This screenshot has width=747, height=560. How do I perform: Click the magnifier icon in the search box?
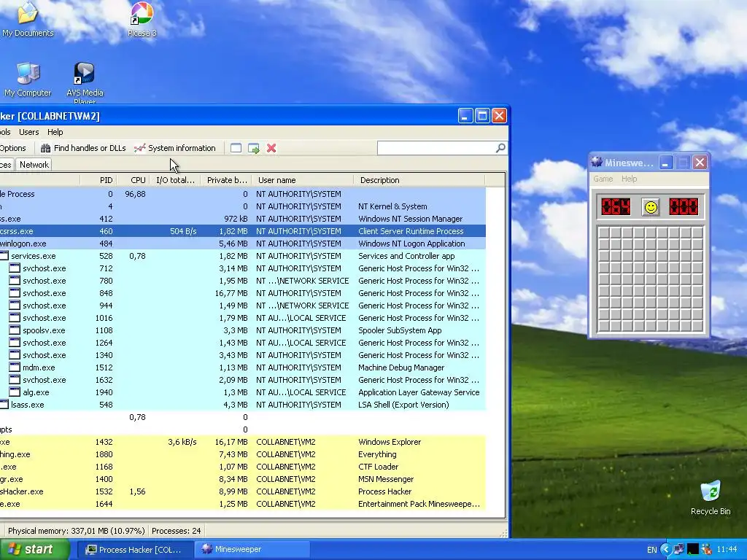(x=500, y=148)
